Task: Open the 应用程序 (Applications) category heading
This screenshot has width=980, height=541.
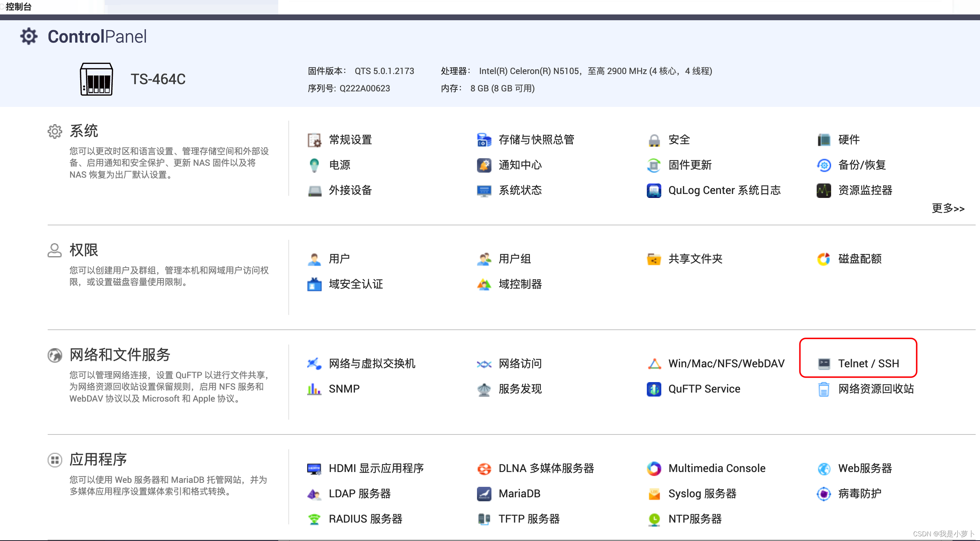Action: click(98, 460)
